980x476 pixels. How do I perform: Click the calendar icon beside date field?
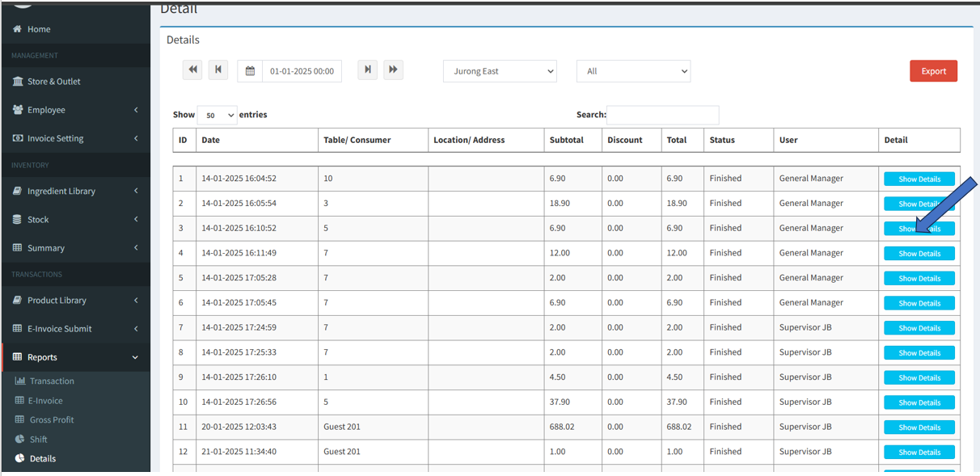(x=250, y=71)
